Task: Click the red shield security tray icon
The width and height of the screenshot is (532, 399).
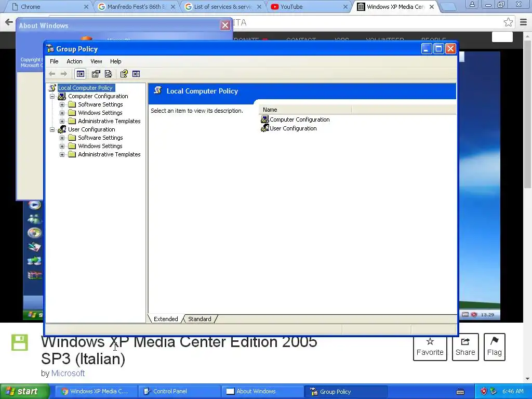Action: coord(484,391)
